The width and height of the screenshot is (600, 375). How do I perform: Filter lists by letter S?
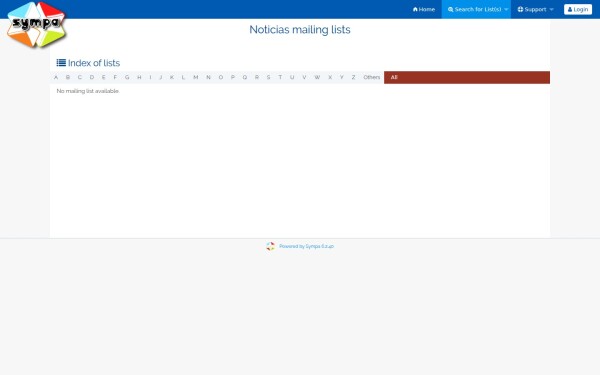point(268,77)
